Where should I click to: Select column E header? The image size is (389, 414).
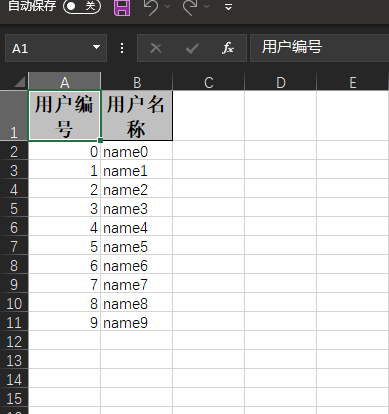[353, 82]
